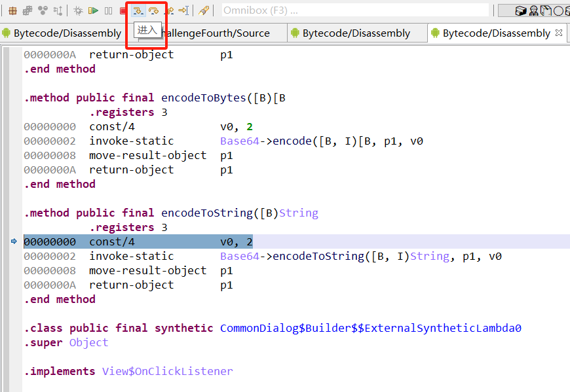The image size is (570, 392).
Task: Click the bug-shaped start debugging icon
Action: (78, 10)
